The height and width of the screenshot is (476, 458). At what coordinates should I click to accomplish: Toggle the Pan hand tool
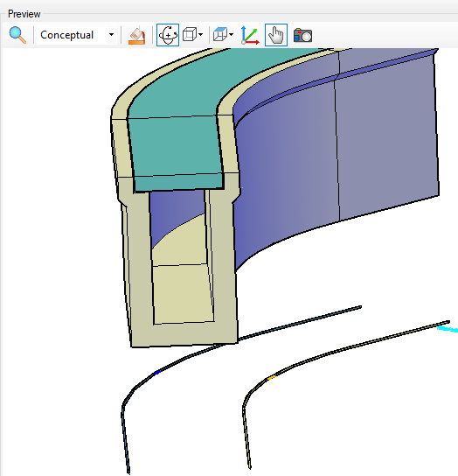point(276,35)
